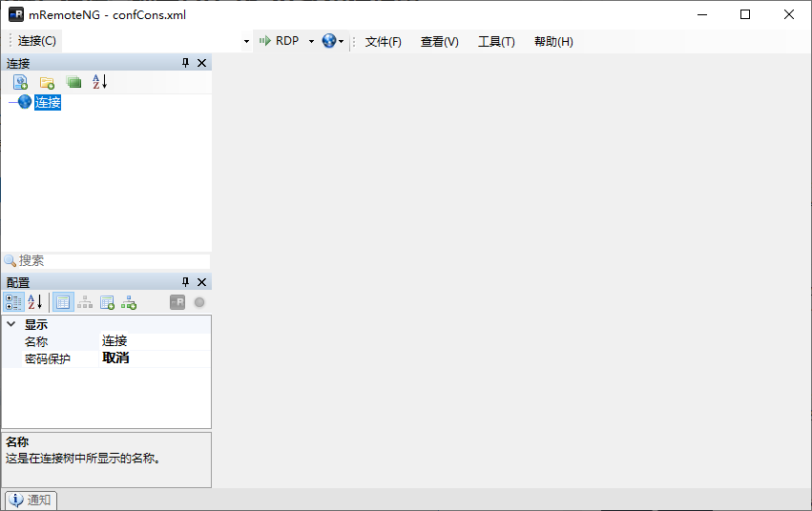Image resolution: width=812 pixels, height=511 pixels.
Task: Click the default inheritance icon in 配置 toolbar
Action: click(128, 302)
